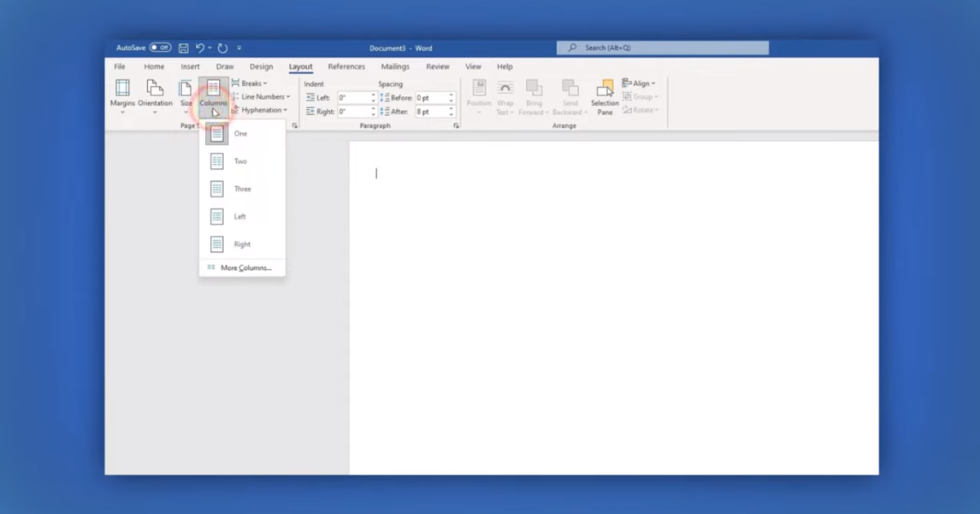Click the Search box in title bar

pyautogui.click(x=662, y=48)
